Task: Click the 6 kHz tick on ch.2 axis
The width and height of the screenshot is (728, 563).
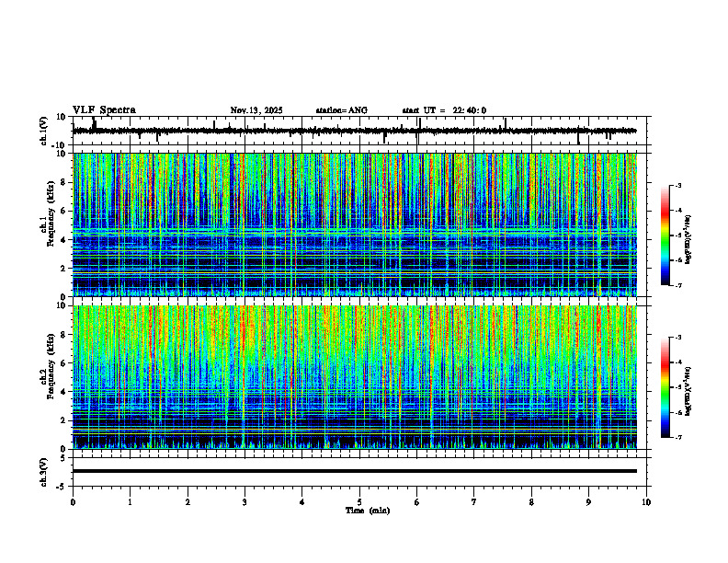Action: coord(63,363)
